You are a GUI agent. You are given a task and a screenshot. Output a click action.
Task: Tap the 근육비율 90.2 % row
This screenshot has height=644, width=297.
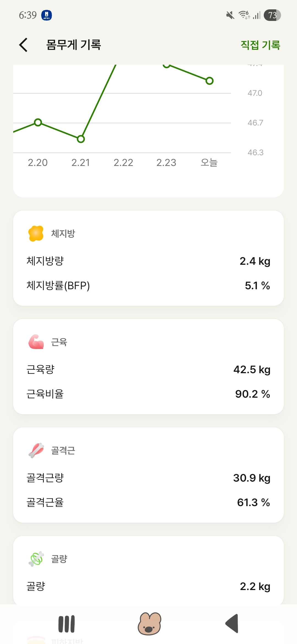point(148,394)
